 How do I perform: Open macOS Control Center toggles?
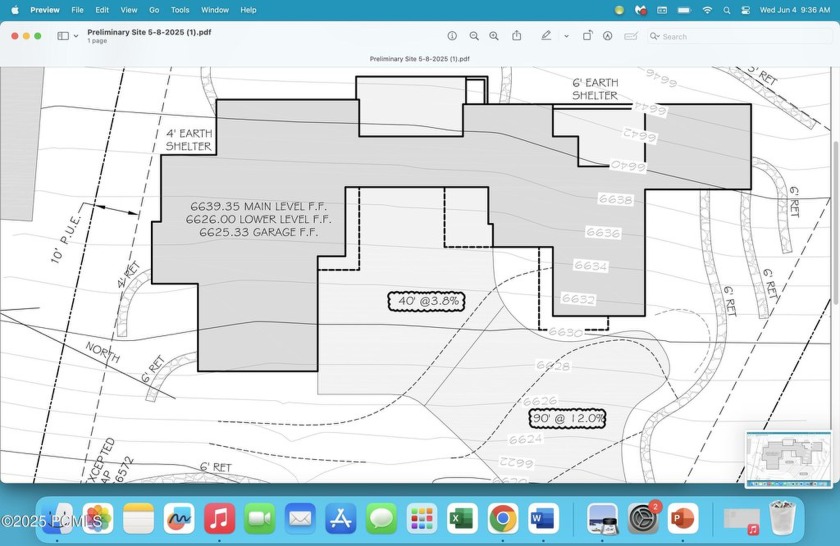point(745,10)
